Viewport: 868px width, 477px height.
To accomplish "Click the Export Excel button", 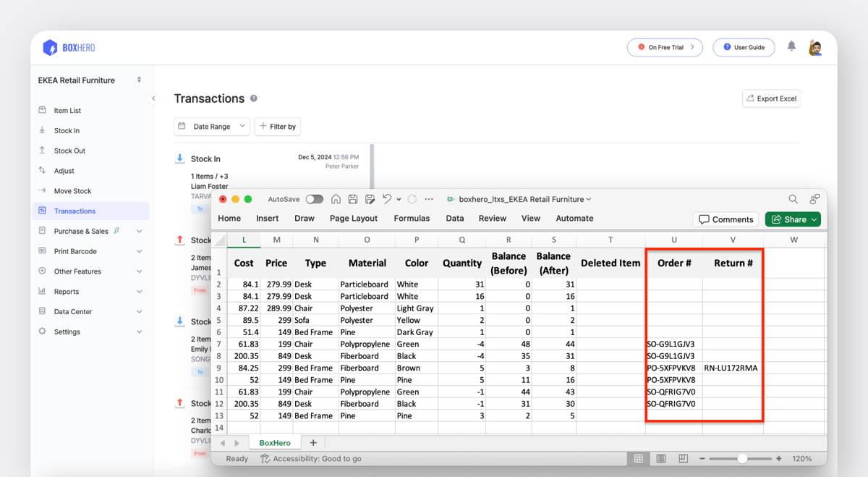I will click(771, 98).
